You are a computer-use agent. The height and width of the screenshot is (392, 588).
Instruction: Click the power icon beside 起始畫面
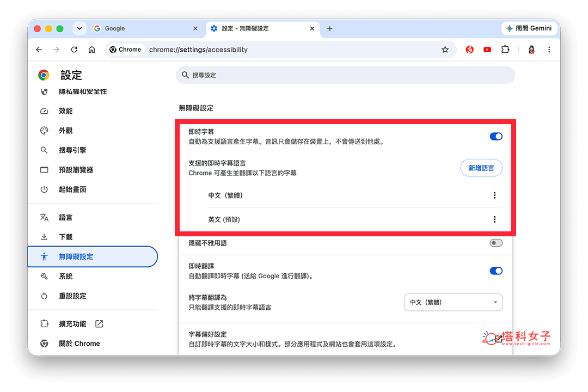pyautogui.click(x=44, y=189)
